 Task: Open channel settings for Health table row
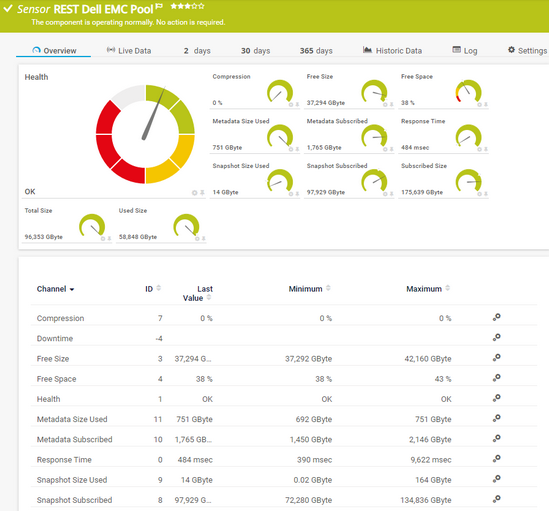point(496,398)
